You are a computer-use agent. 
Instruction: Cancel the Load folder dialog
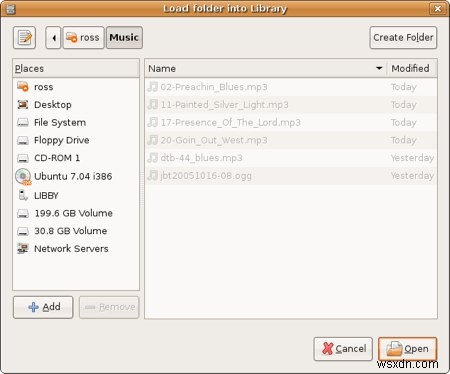click(x=343, y=349)
